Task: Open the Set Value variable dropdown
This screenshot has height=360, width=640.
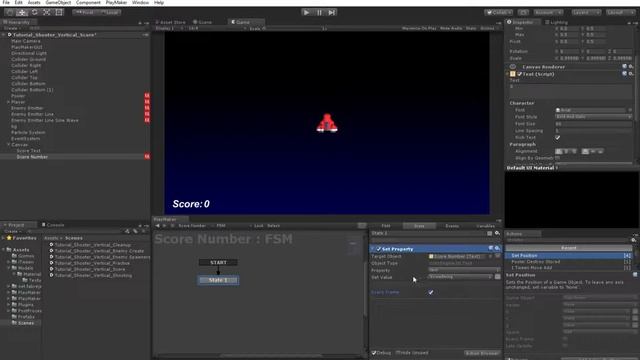Action: (460, 277)
